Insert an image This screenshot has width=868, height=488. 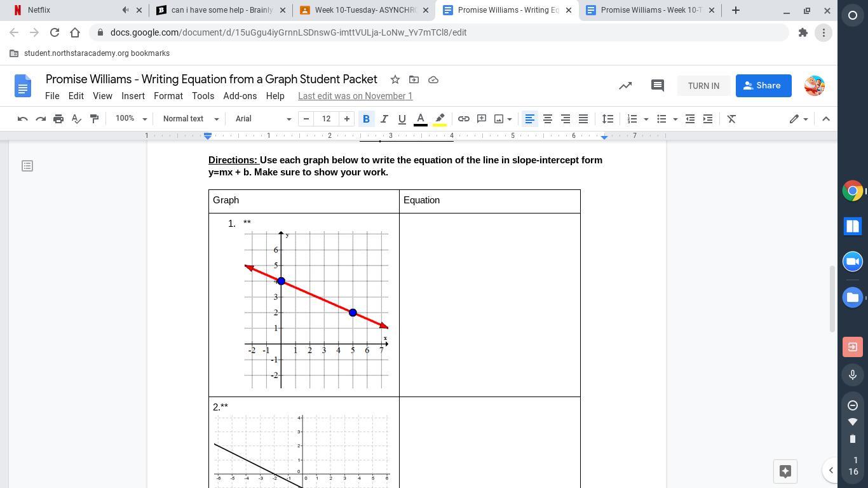tap(499, 119)
